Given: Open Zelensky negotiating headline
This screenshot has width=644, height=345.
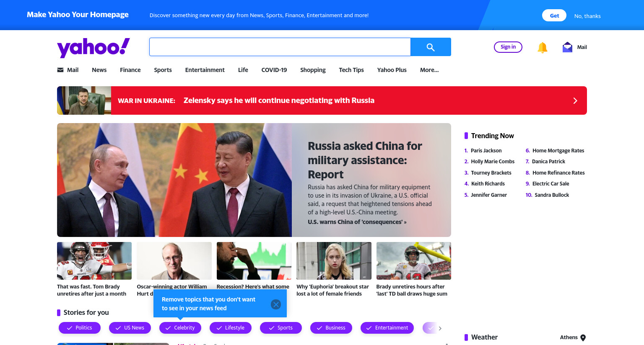Looking at the screenshot, I should pyautogui.click(x=279, y=100).
